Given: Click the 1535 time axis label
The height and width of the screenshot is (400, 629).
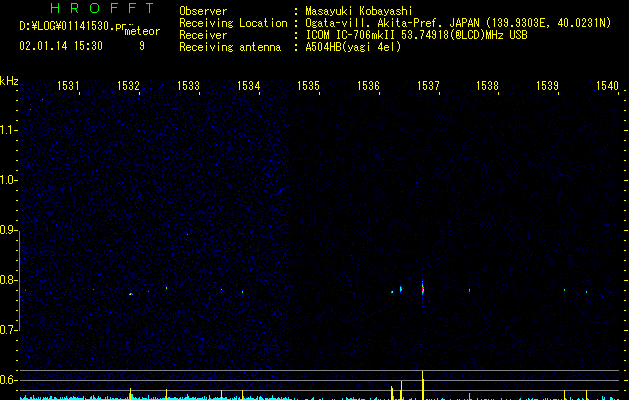Looking at the screenshot, I should (308, 86).
